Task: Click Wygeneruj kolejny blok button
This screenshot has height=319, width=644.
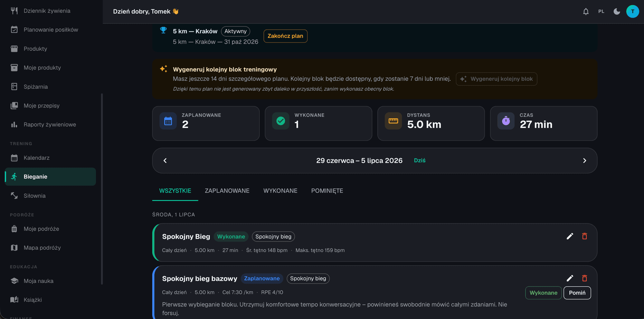Action: (496, 79)
